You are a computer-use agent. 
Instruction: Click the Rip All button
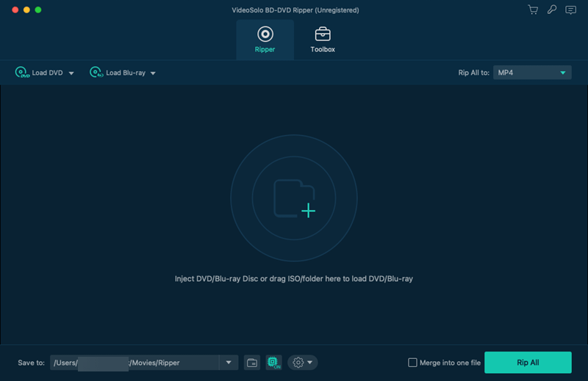pyautogui.click(x=528, y=362)
